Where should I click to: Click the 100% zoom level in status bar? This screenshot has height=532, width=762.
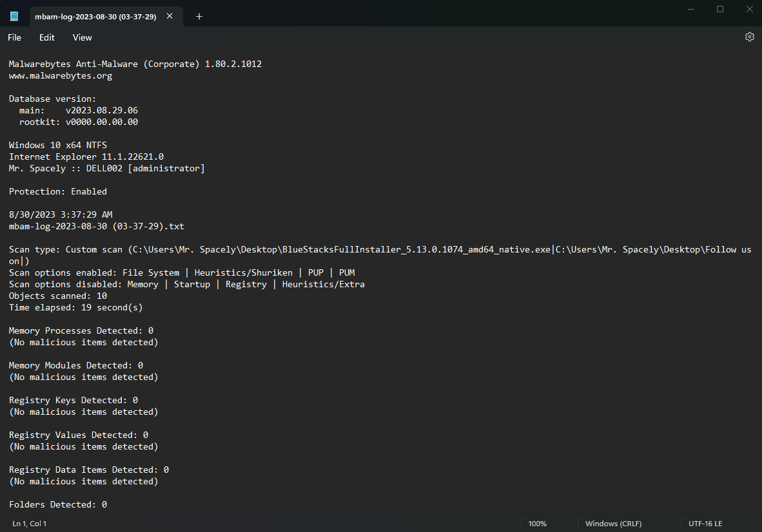click(x=538, y=523)
